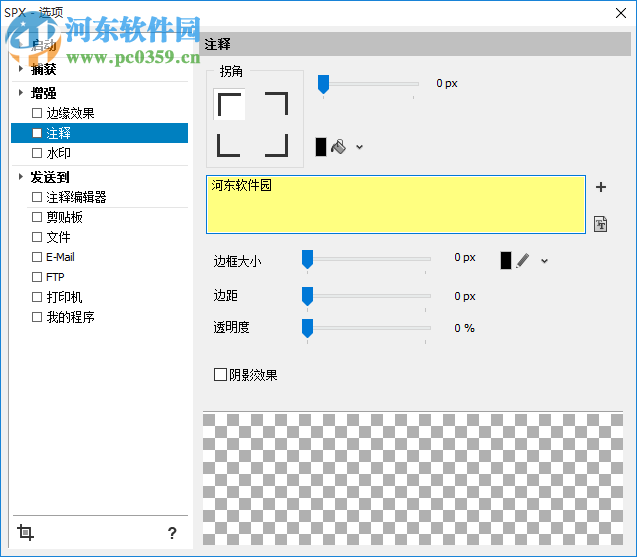Click the pencil border color icon
The width and height of the screenshot is (637, 557).
point(523,260)
